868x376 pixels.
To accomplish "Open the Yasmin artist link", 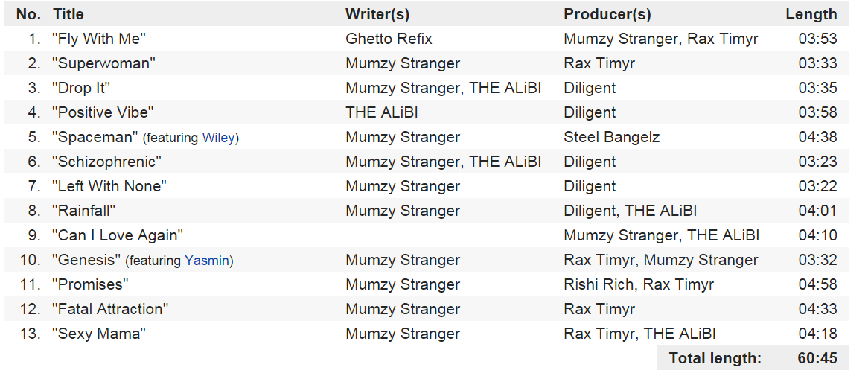I will (207, 261).
